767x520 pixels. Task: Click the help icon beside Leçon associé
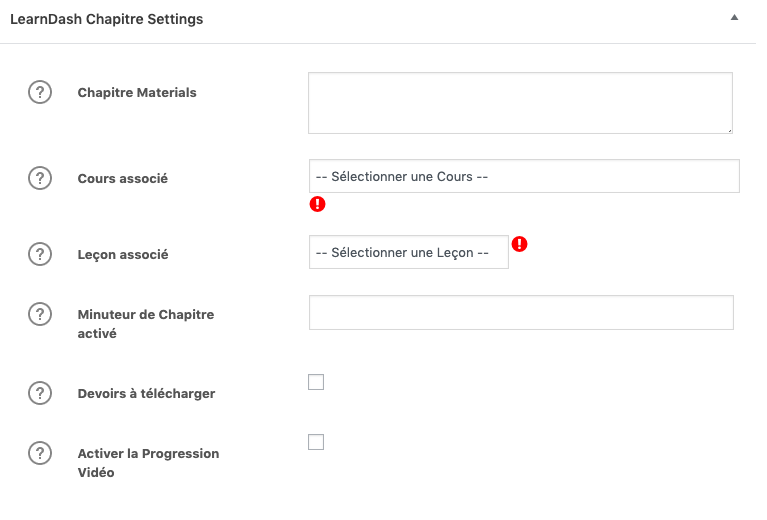pyautogui.click(x=40, y=254)
